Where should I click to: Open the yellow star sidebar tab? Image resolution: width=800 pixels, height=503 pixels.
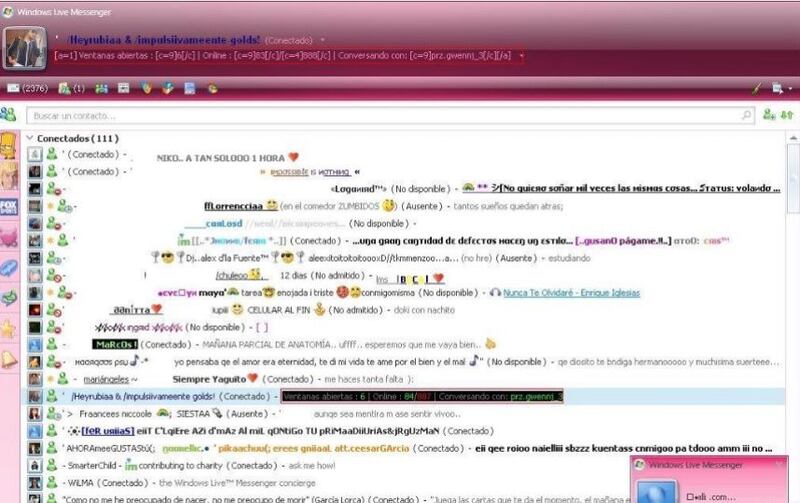point(9,329)
